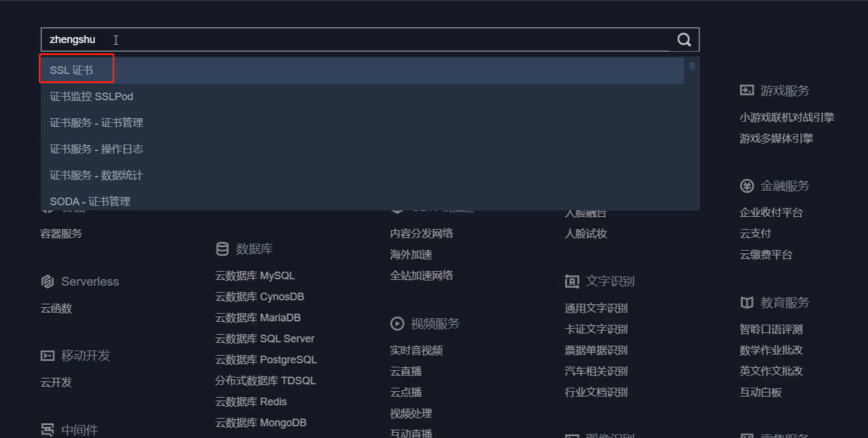
Task: Choose SODA - 证书管理 suggestion
Action: (363, 200)
